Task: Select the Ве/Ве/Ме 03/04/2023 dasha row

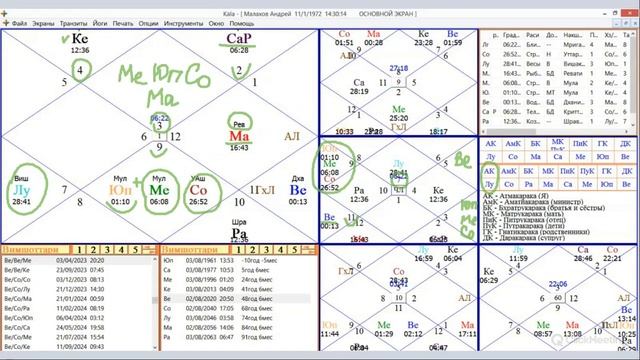Action: click(x=77, y=260)
